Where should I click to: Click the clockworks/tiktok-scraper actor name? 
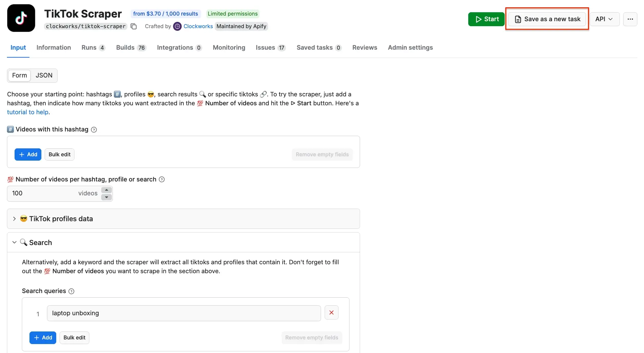pyautogui.click(x=86, y=26)
